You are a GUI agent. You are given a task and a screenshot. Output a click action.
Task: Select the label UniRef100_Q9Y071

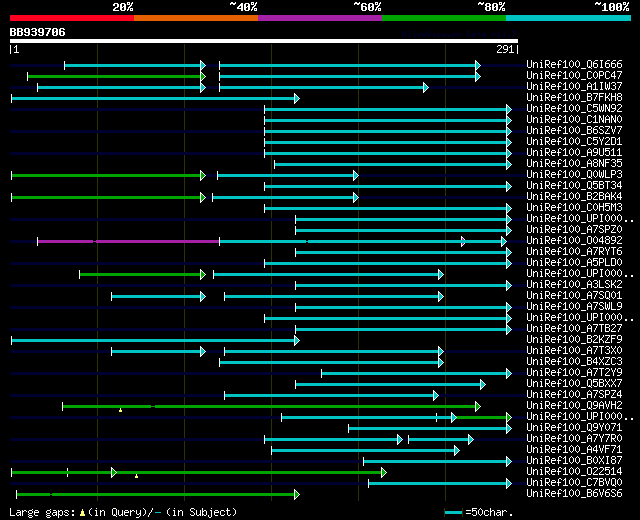pos(574,428)
